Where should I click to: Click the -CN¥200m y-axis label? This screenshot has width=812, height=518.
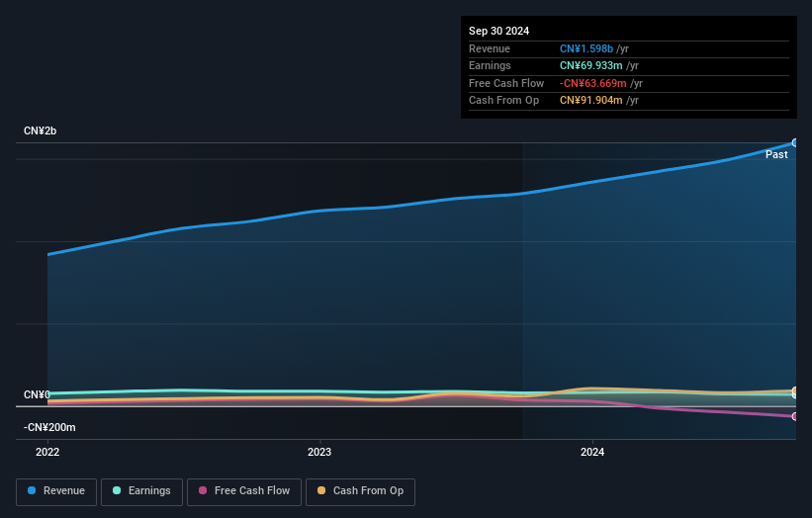point(49,427)
